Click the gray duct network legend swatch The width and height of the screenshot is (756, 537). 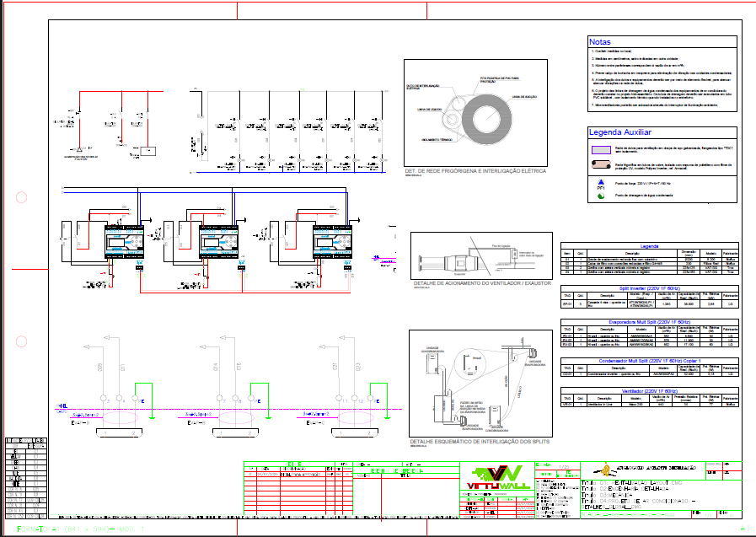pyautogui.click(x=600, y=148)
